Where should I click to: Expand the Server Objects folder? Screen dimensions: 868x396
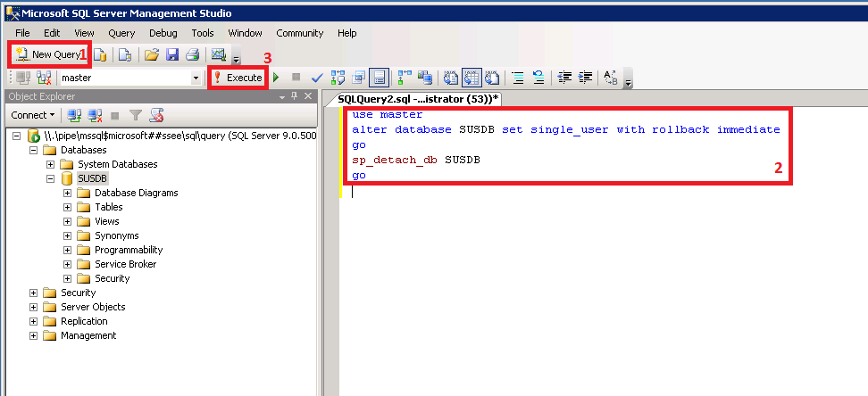pos(33,307)
